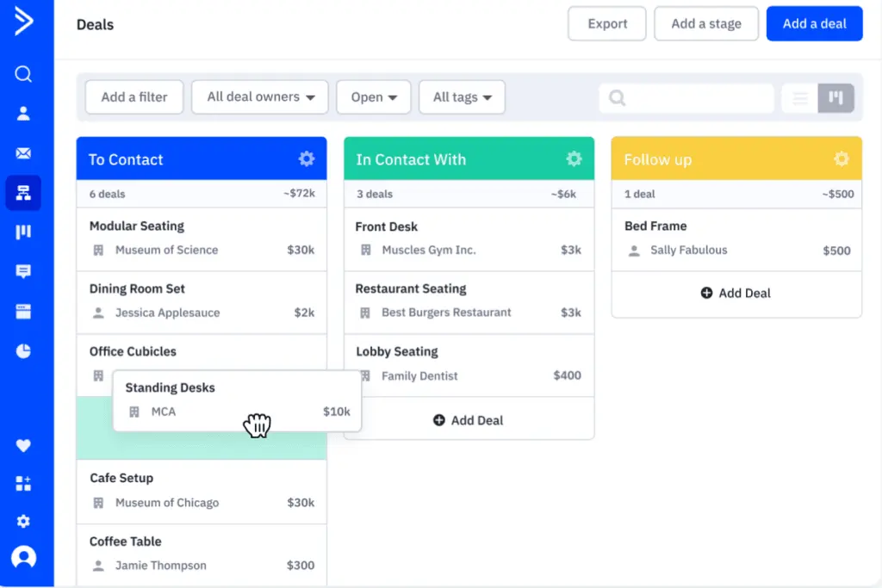Click the heart icon in sidebar
This screenshot has width=882, height=588.
pyautogui.click(x=23, y=445)
